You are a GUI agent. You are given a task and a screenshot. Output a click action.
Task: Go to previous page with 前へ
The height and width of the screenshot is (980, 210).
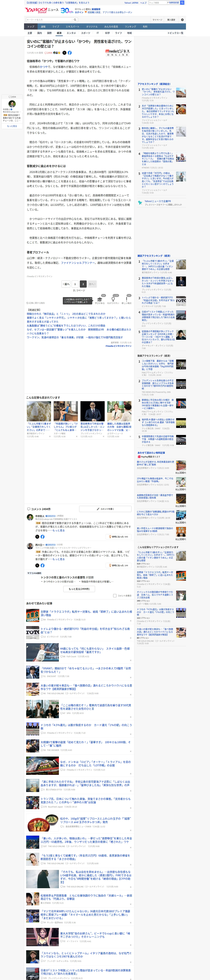click(x=66, y=284)
